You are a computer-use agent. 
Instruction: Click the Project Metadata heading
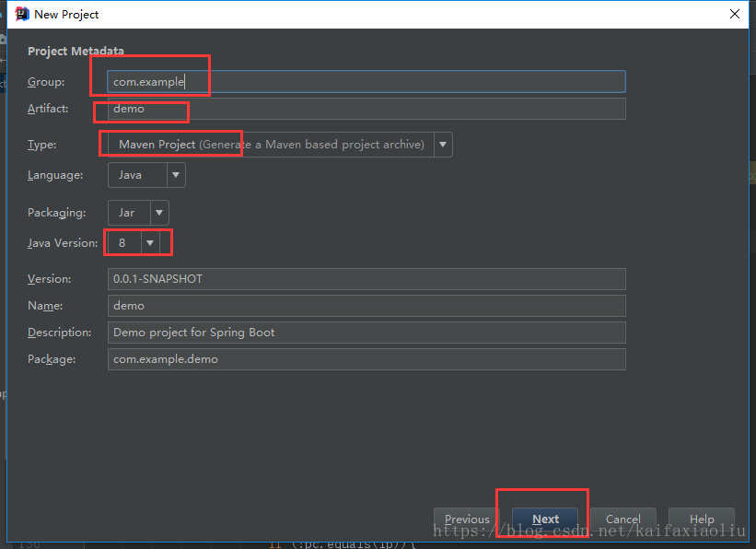coord(76,51)
